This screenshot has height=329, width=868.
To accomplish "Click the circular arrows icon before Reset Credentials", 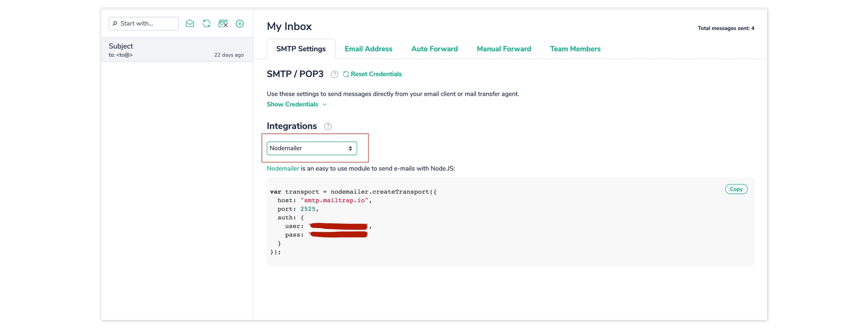I will coord(346,74).
